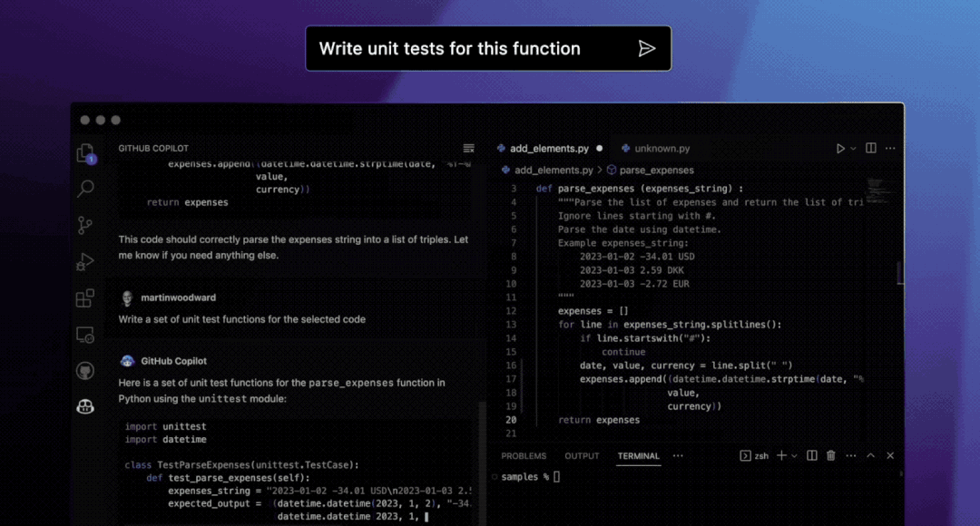Click message 'Write a set of unit test functions'
The width and height of the screenshot is (980, 526).
point(242,319)
